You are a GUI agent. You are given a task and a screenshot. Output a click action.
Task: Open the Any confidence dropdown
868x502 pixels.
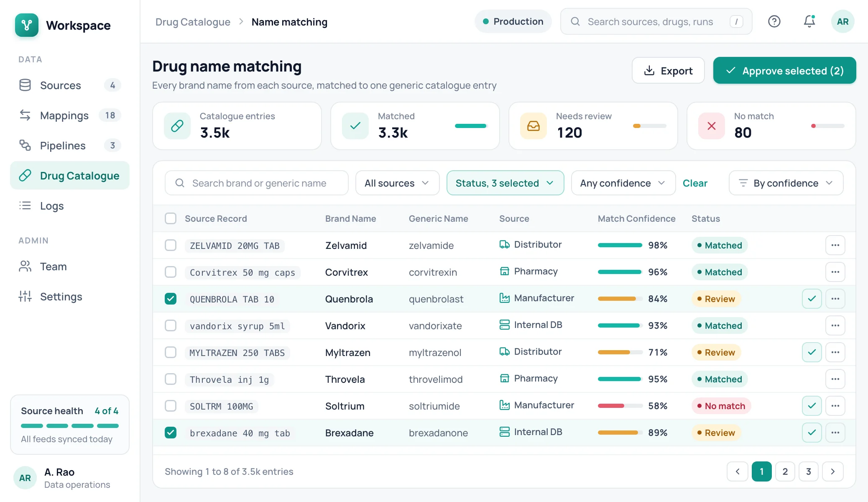[x=623, y=183]
